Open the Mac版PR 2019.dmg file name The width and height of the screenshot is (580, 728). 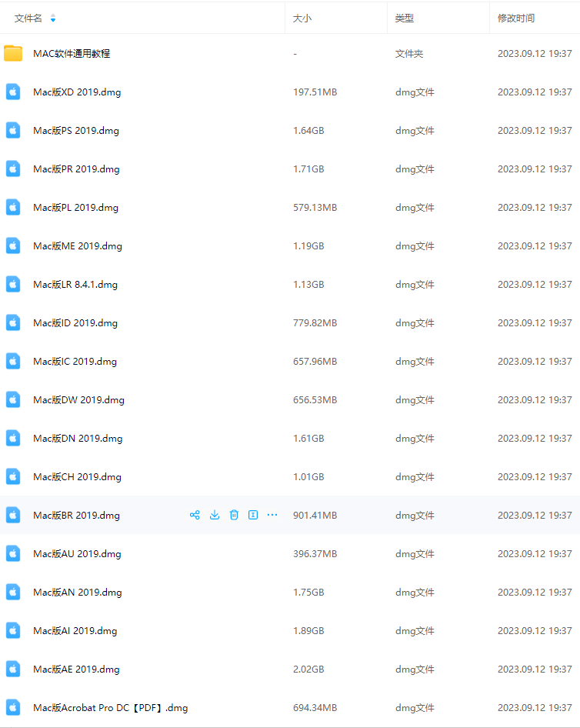click(x=76, y=169)
